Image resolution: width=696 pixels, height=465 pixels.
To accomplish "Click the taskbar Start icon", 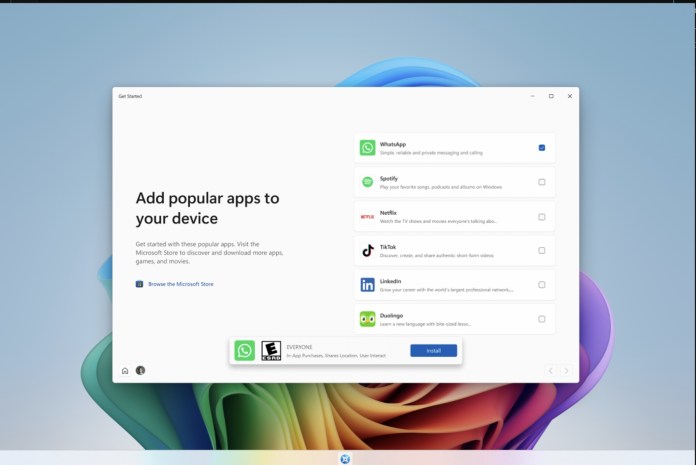I will [345, 459].
